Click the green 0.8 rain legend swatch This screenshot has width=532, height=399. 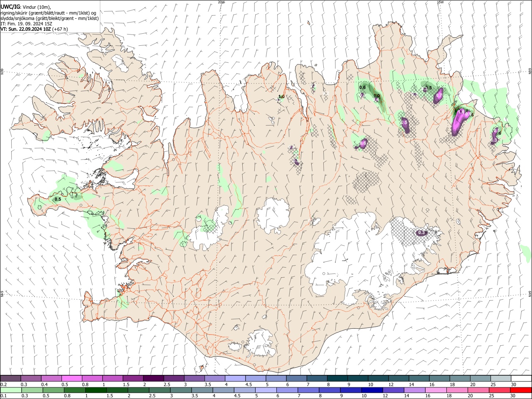(75, 390)
